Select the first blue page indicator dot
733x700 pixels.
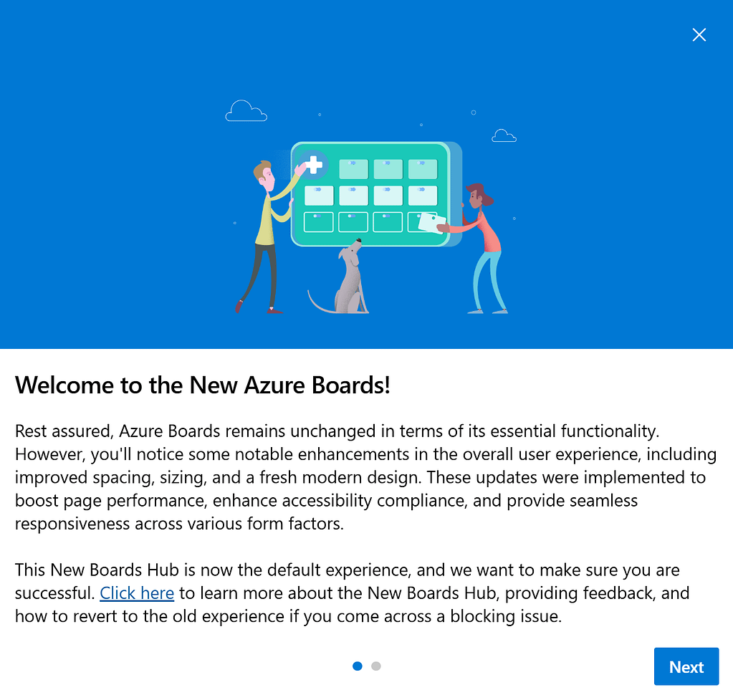(358, 666)
